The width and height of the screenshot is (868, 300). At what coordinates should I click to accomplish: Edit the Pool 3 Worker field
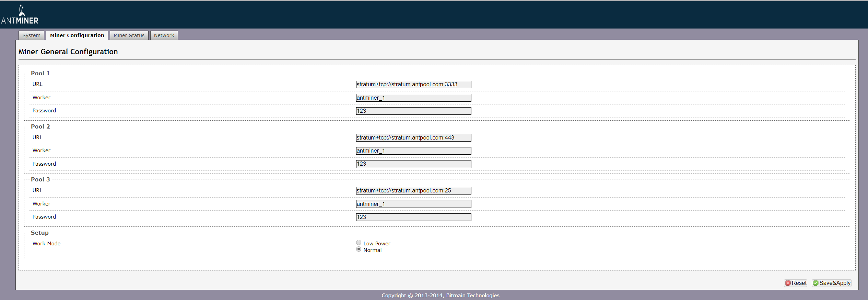point(413,204)
